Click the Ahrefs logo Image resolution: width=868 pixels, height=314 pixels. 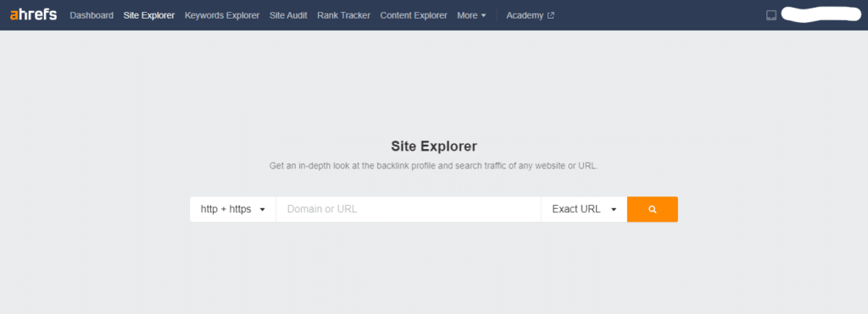pos(33,15)
